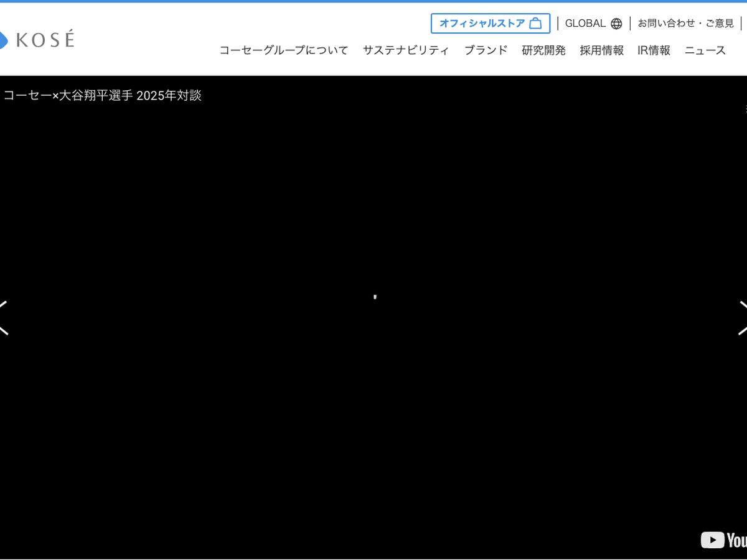The width and height of the screenshot is (747, 560).
Task: Select サステナビリティ in the navigation
Action: pyautogui.click(x=406, y=50)
